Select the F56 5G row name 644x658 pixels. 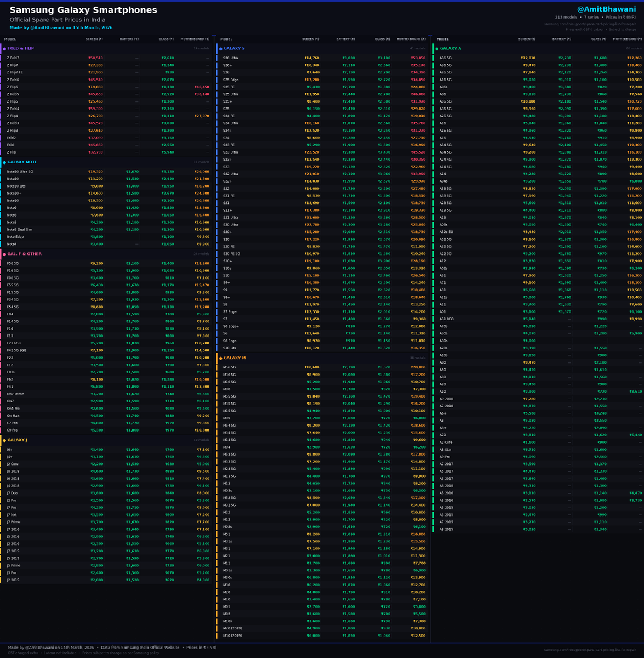coord(13,264)
